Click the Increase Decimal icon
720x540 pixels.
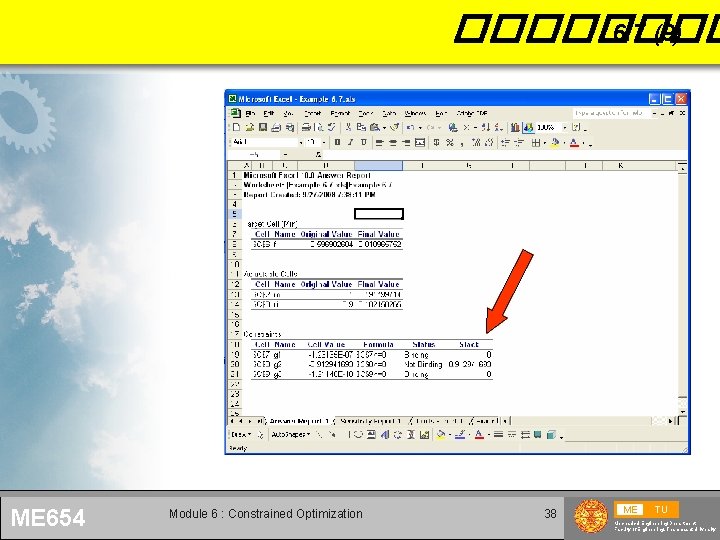(x=476, y=143)
